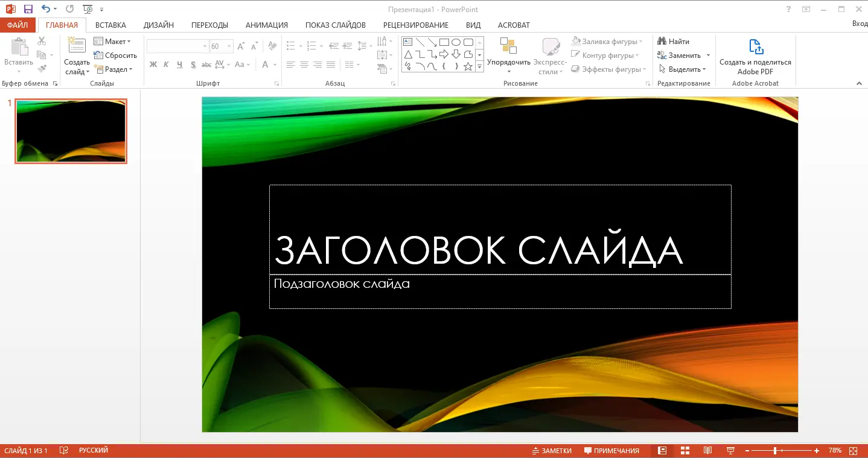Toggle Bold (Ж) formatting

coord(153,65)
